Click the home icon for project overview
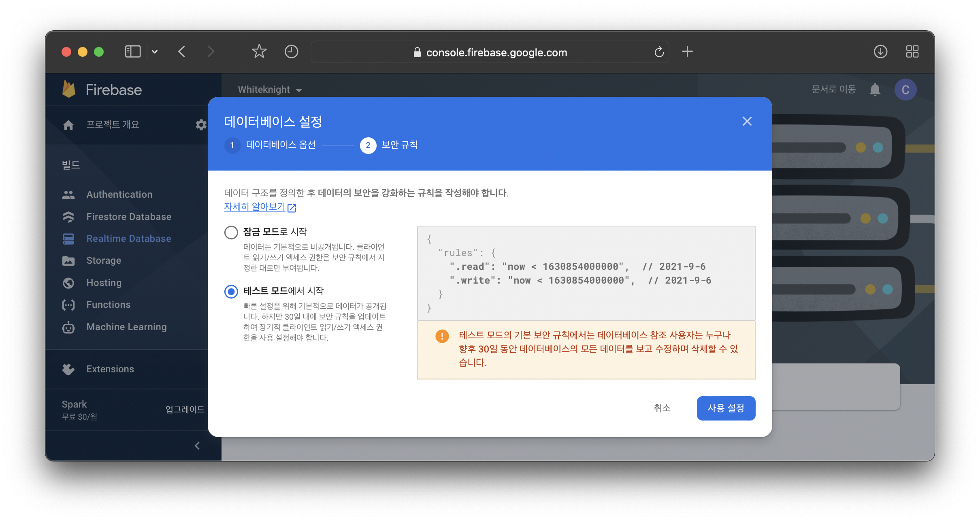Image resolution: width=980 pixels, height=521 pixels. pyautogui.click(x=68, y=125)
